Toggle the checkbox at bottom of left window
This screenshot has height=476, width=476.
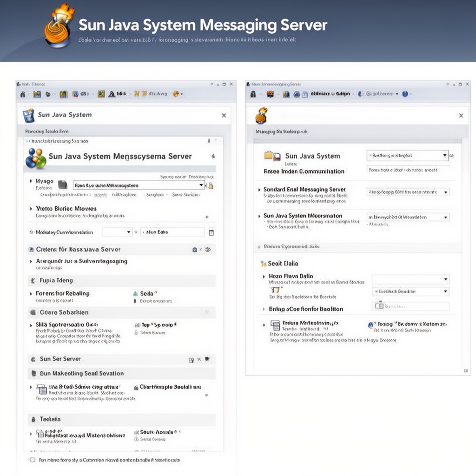point(33,460)
